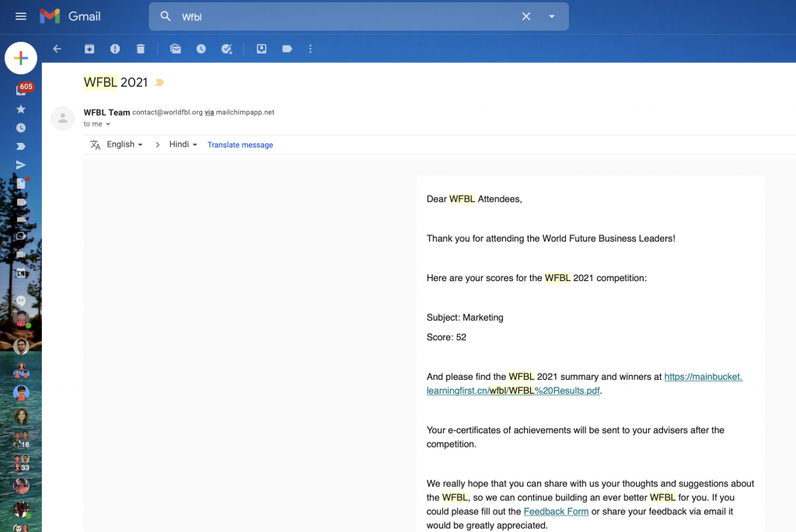Add this email to Tasks
796x532 pixels.
click(x=226, y=49)
